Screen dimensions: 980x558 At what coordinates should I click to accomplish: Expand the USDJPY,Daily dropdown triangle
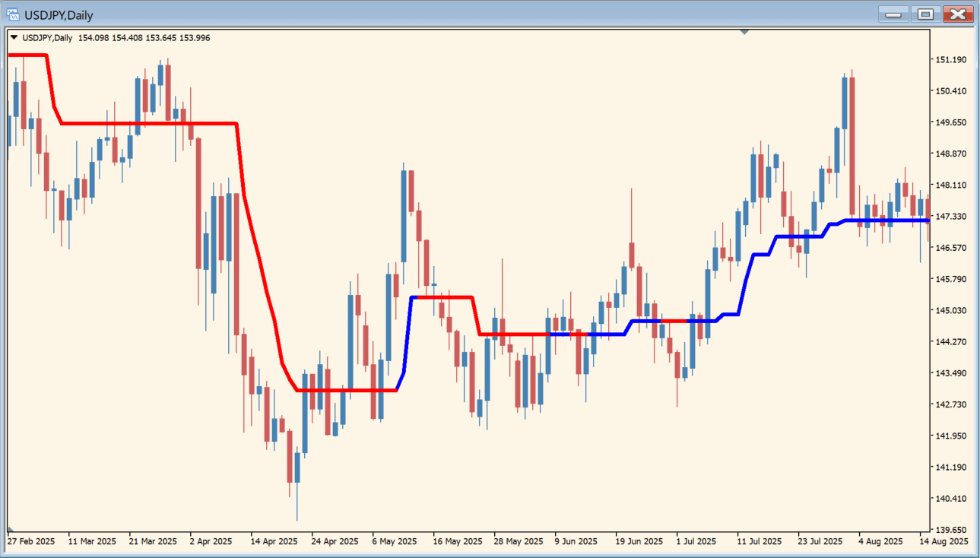point(14,38)
